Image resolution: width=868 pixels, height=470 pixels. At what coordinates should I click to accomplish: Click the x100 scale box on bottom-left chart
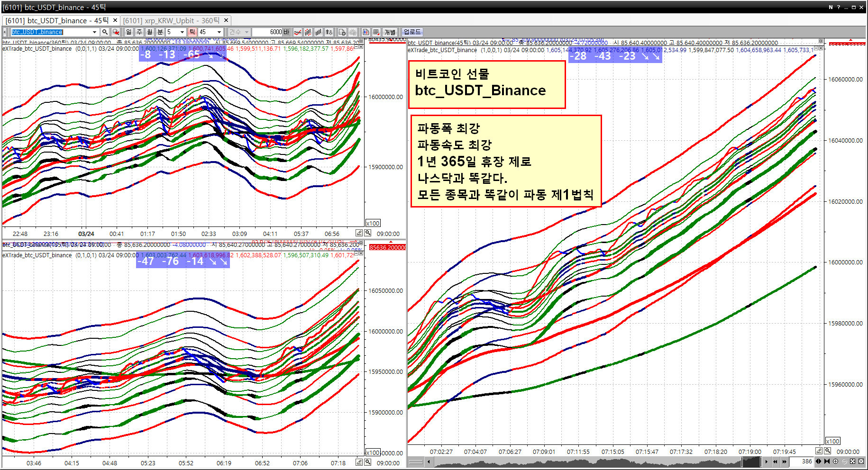373,452
